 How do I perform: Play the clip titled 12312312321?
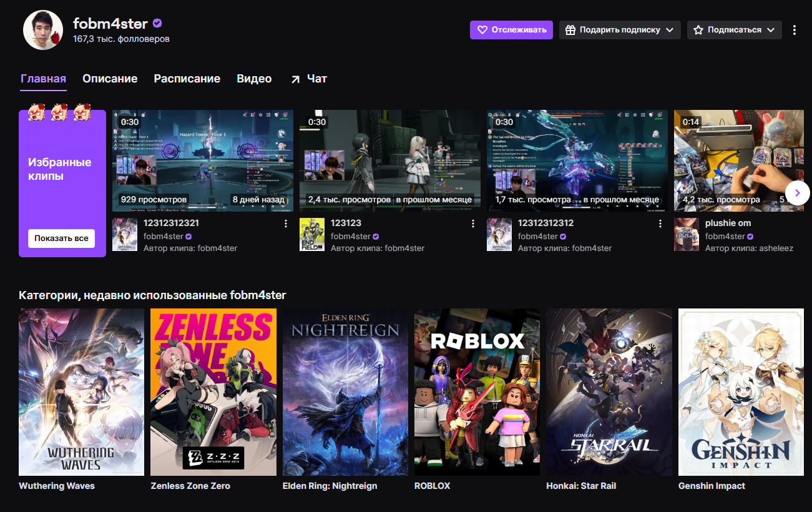click(203, 161)
